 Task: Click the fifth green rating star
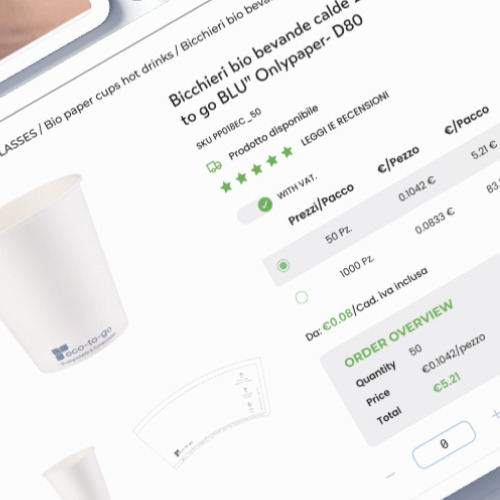pos(287,152)
